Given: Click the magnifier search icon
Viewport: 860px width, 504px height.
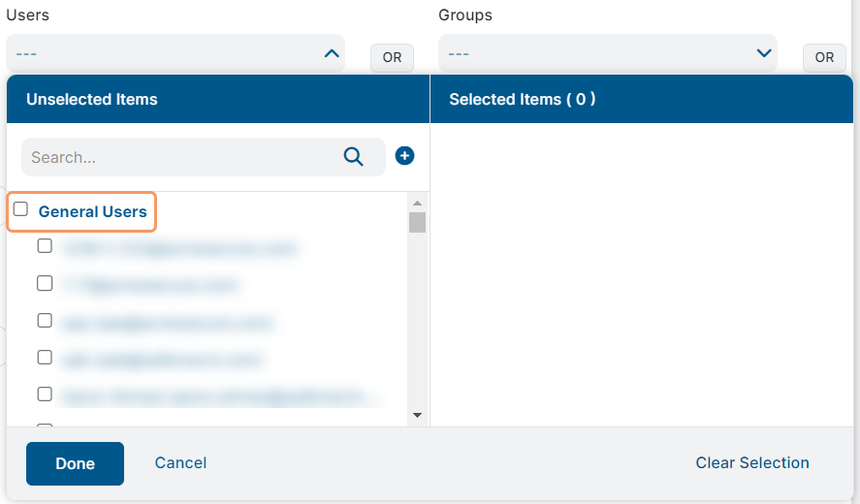Looking at the screenshot, I should coord(353,157).
